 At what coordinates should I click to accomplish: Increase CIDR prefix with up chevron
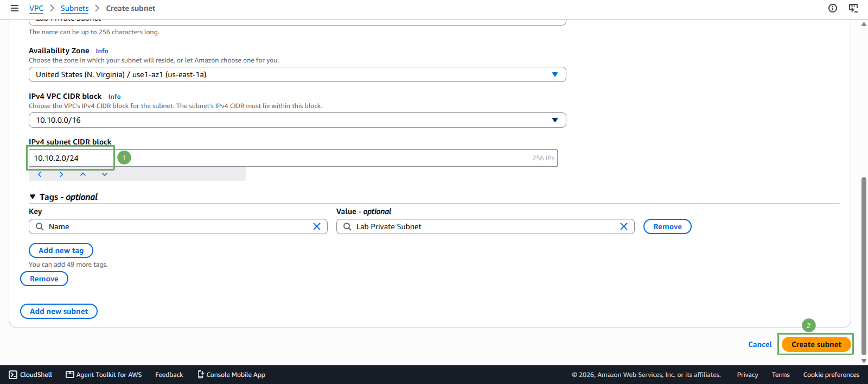tap(83, 174)
